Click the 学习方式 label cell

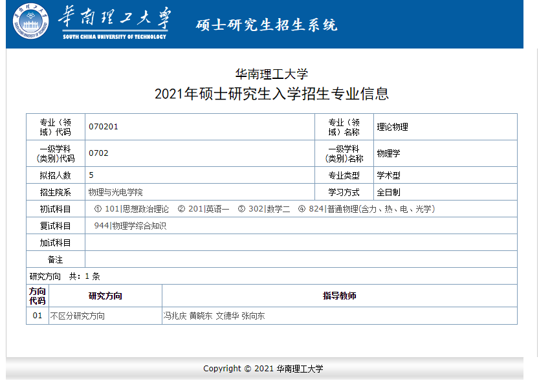tap(344, 192)
